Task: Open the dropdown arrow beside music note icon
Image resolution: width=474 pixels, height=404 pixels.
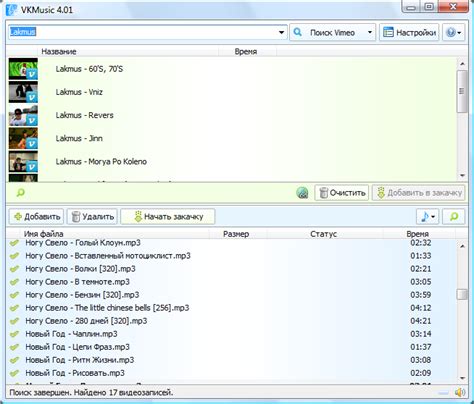Action: tap(433, 217)
